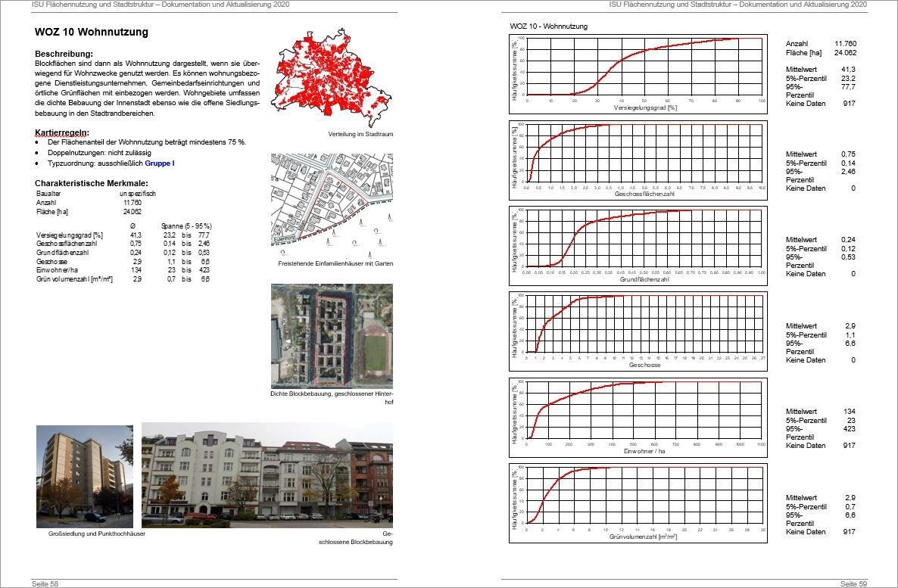
Task: Click 'Fläche [ha] 24.062' statistic on right page
Action: coord(822,53)
